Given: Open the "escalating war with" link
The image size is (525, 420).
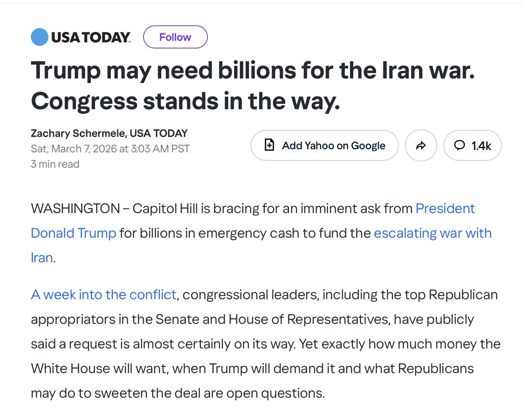Looking at the screenshot, I should 432,233.
